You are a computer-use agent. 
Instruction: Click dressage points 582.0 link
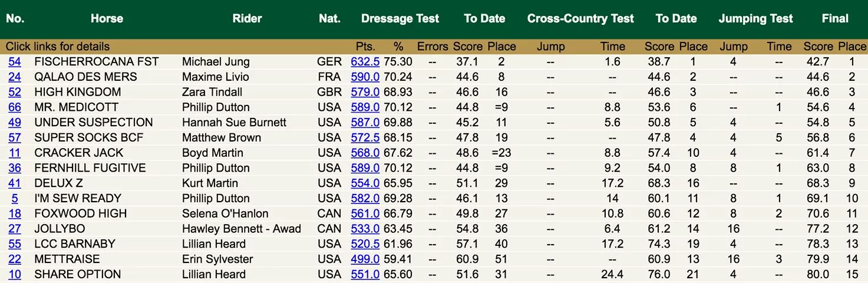(x=365, y=199)
